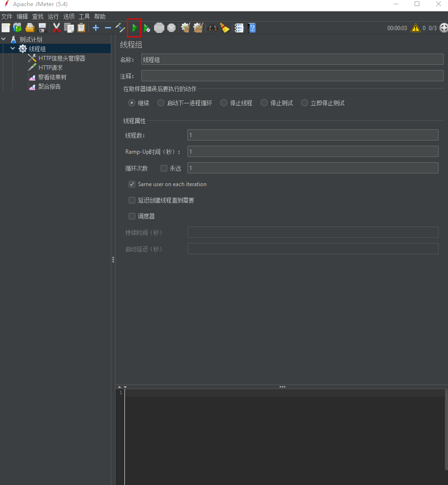Collapse all nodes with minus icon
The height and width of the screenshot is (485, 448).
[108, 28]
